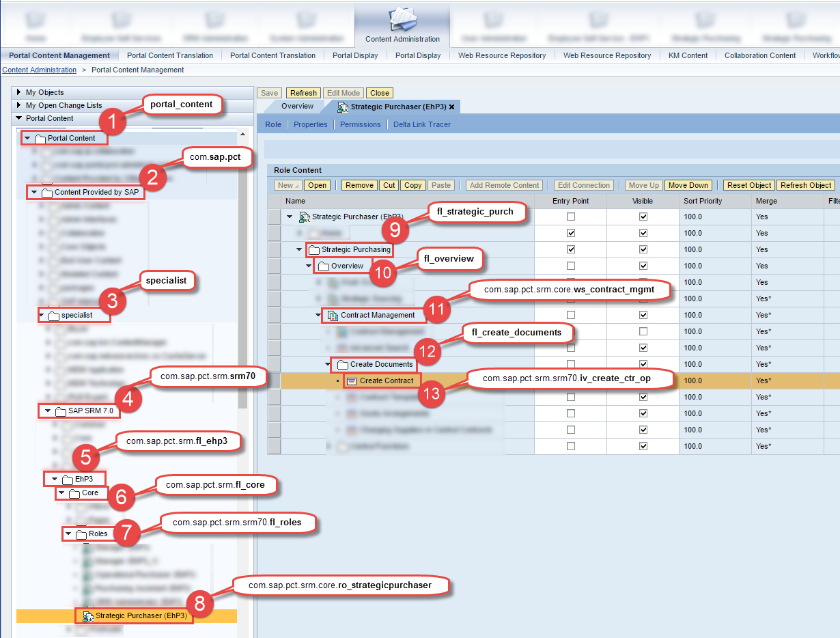Click row selector cell of Create Contract row
The height and width of the screenshot is (638, 840).
click(274, 380)
